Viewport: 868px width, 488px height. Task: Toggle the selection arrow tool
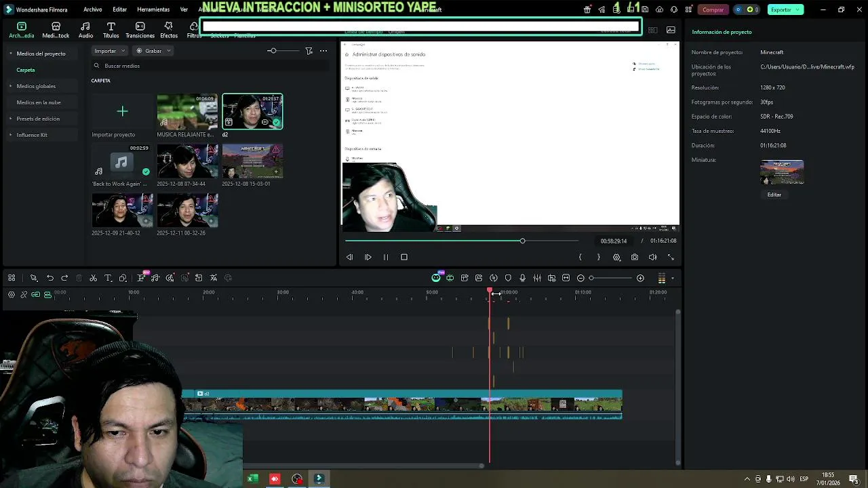point(33,278)
